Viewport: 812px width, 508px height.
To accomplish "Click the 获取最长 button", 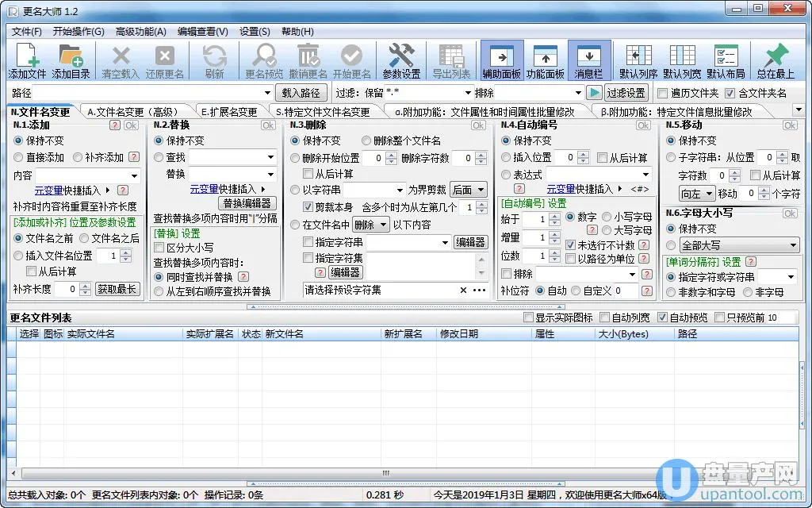I will 117,289.
